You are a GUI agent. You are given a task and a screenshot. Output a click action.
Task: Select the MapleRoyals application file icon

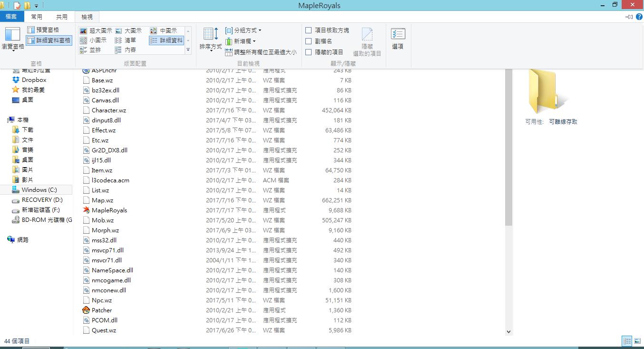86,210
